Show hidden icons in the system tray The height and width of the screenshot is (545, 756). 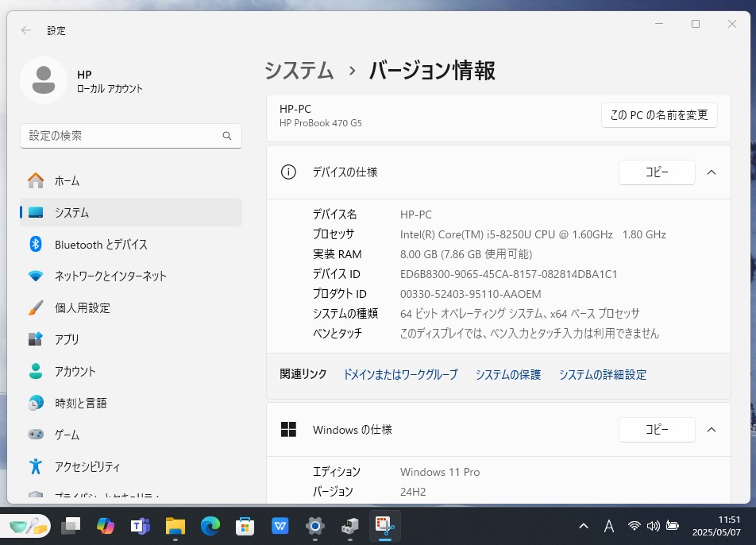coord(584,526)
